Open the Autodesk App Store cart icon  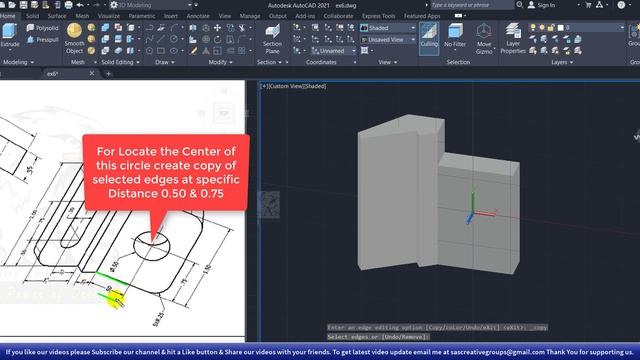pos(588,5)
